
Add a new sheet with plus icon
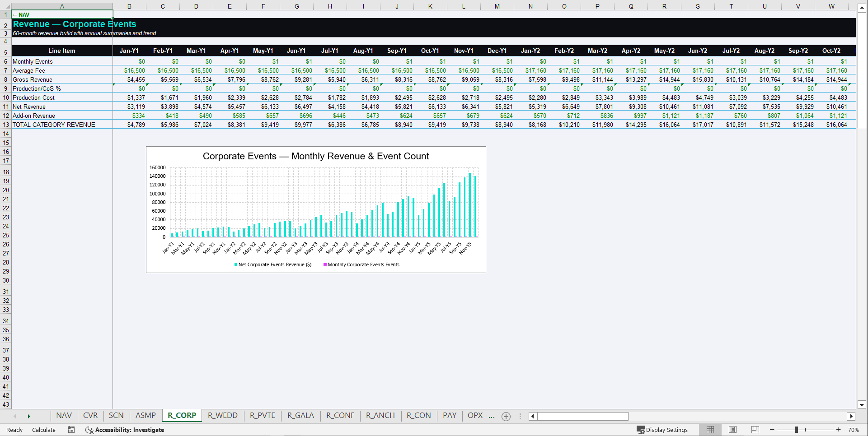(506, 416)
